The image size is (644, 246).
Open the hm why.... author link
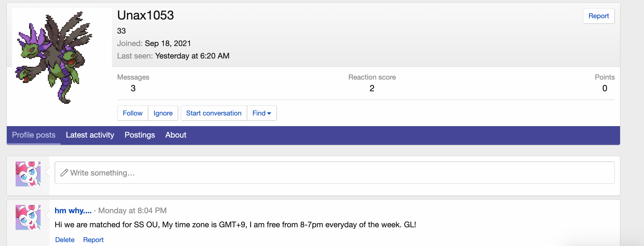(x=73, y=210)
